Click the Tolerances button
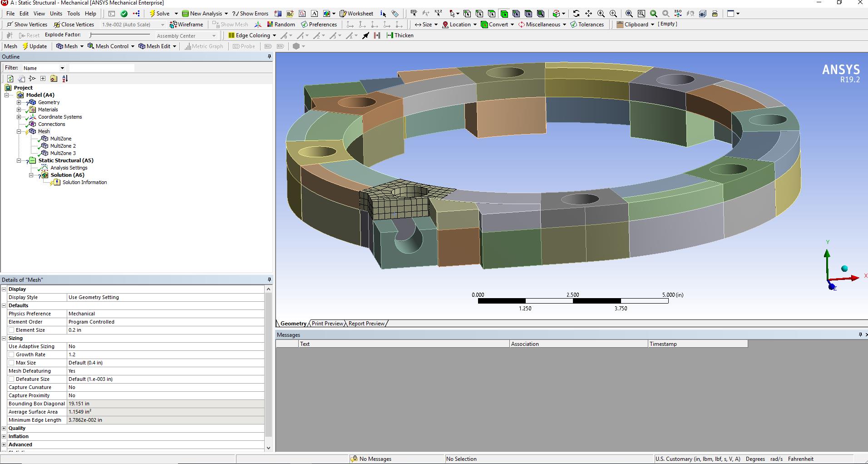 coord(587,25)
